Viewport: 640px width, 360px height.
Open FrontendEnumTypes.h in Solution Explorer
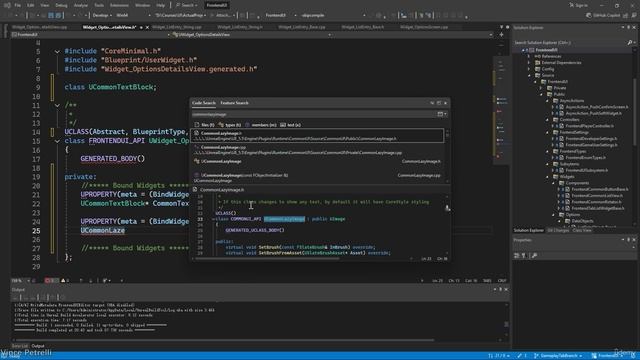pos(586,158)
